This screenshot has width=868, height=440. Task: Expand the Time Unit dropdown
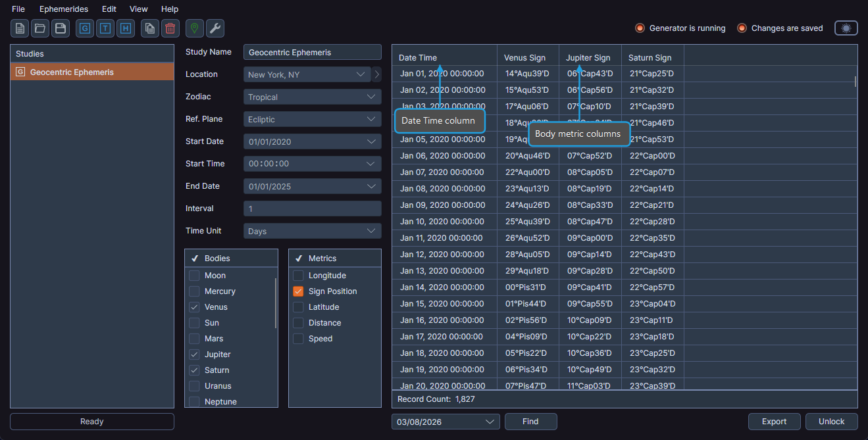point(312,231)
